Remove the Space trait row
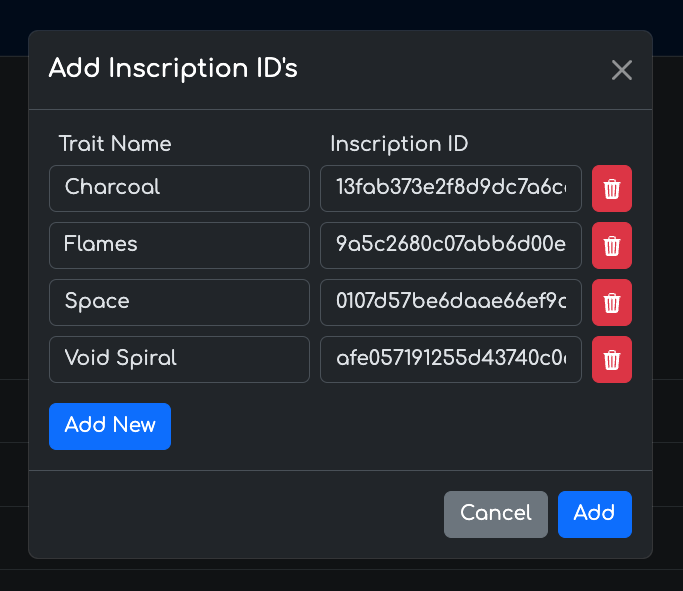The height and width of the screenshot is (591, 683). pyautogui.click(x=611, y=303)
